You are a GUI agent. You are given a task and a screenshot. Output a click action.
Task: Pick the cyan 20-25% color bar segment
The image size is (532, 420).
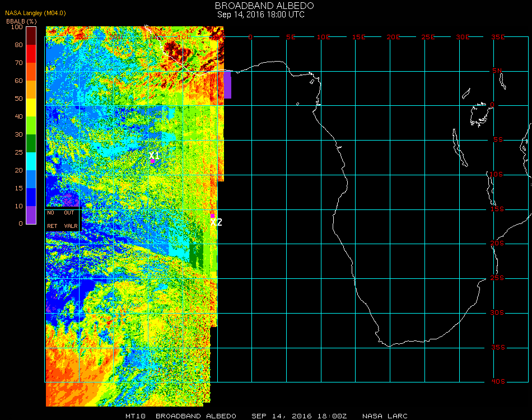click(x=31, y=161)
